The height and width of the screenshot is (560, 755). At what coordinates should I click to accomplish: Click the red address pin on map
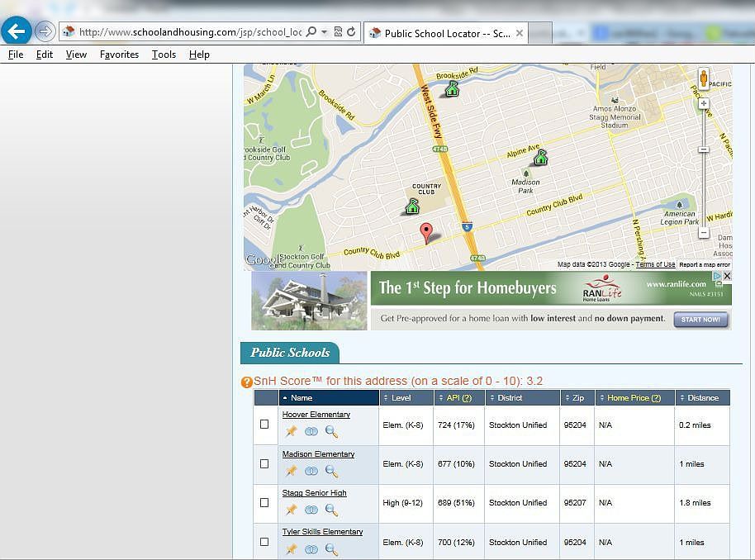426,233
